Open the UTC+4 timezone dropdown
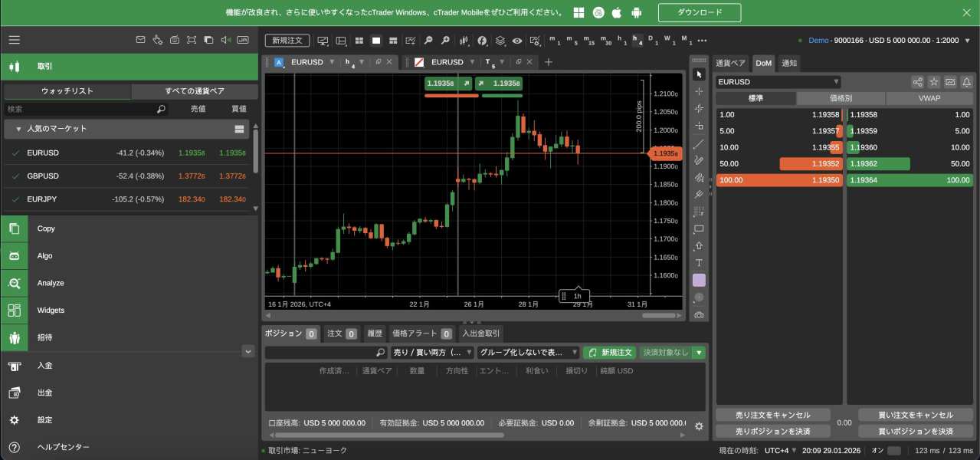This screenshot has height=460, width=980. 781,450
